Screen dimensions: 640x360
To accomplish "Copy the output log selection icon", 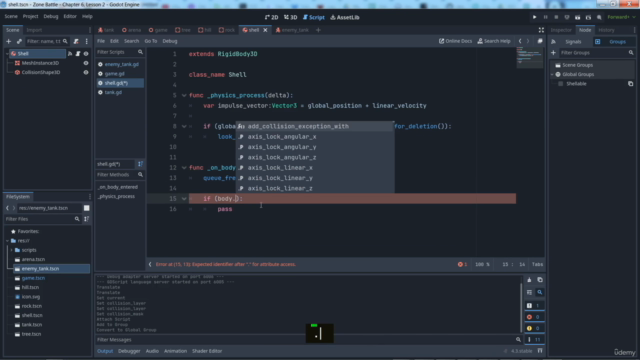I will pos(540,280).
